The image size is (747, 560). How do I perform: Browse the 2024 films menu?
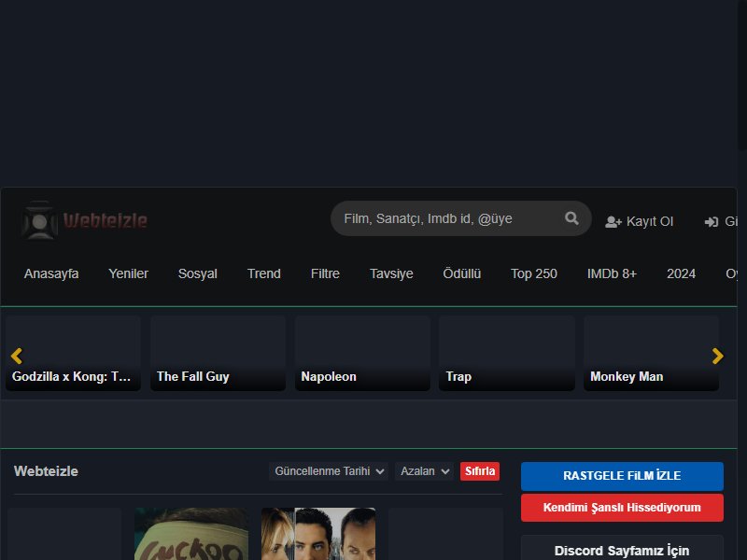682,273
